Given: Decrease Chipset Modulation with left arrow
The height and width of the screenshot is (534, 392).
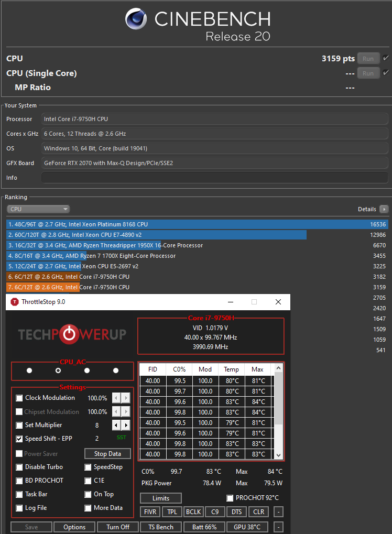Looking at the screenshot, I should [116, 412].
